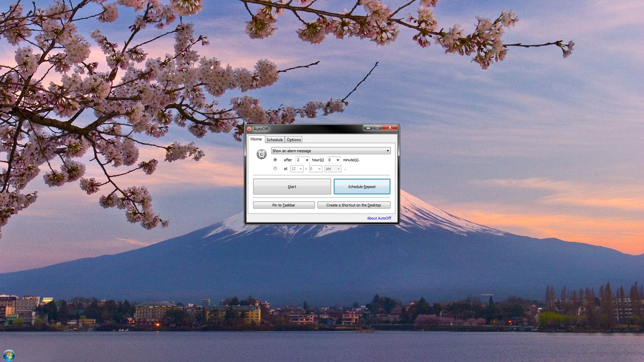Screen dimensions: 644x362
Task: Open the disabled hour dropdown showing 12
Action: coord(297,169)
